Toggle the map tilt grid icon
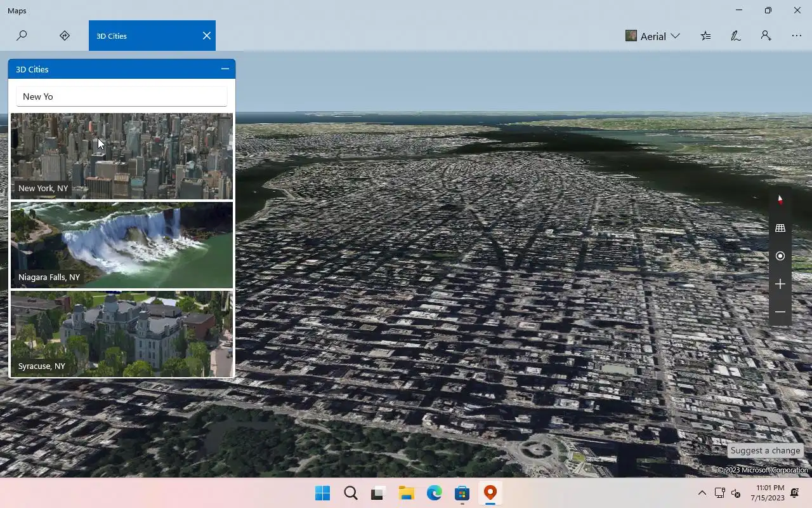The height and width of the screenshot is (508, 812). [x=780, y=228]
